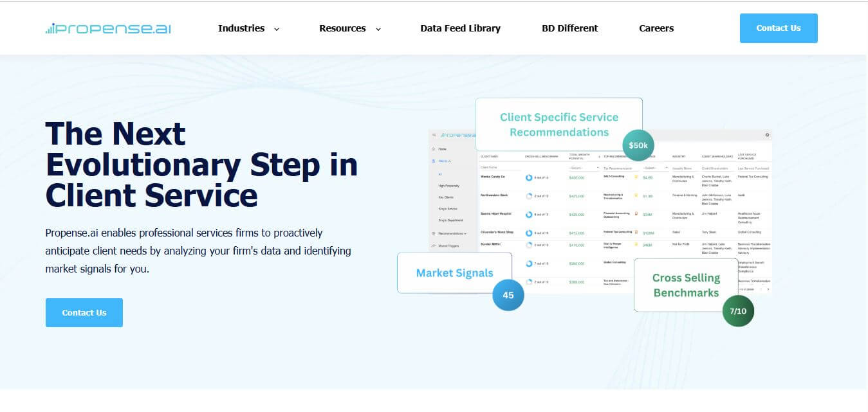Click the Market Triggers icon in dashboard sidebar
The width and height of the screenshot is (868, 412).
click(x=434, y=246)
